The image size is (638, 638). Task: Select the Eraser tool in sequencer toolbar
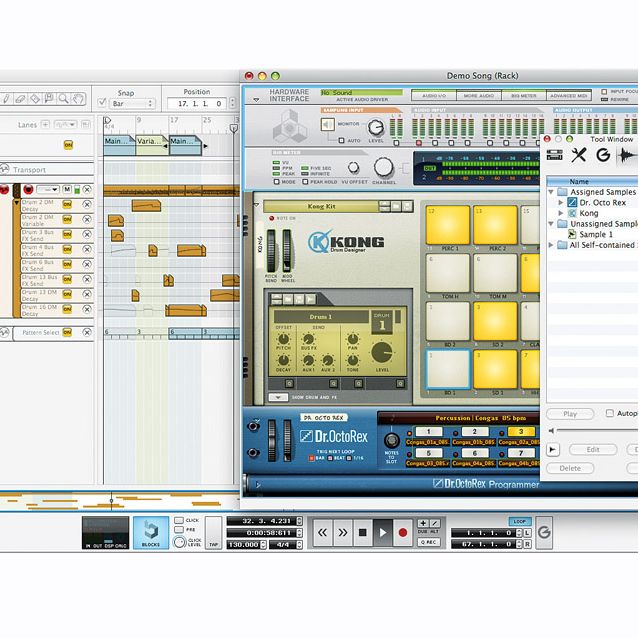20,98
